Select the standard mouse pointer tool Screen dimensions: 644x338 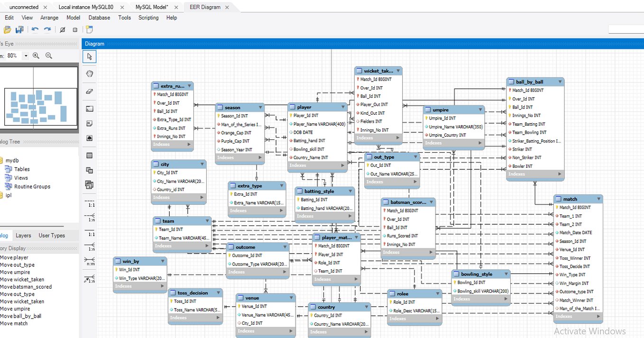89,57
